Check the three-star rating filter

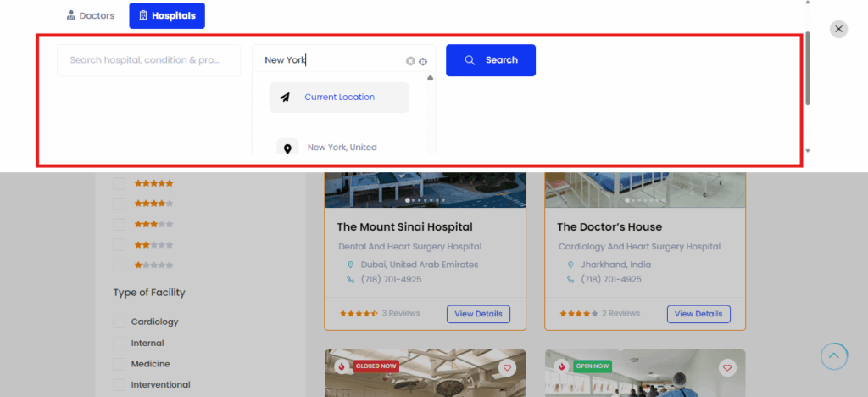click(x=119, y=224)
